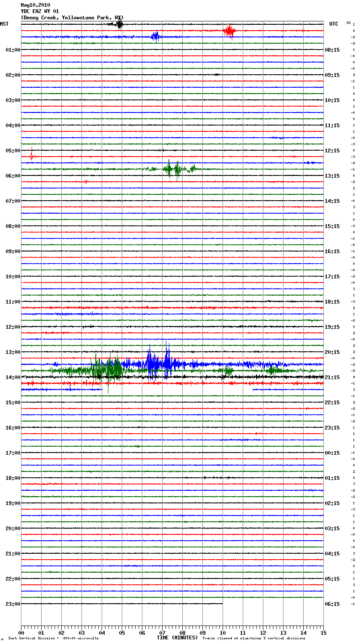Select the 12:00 MST row label

(x=13, y=327)
